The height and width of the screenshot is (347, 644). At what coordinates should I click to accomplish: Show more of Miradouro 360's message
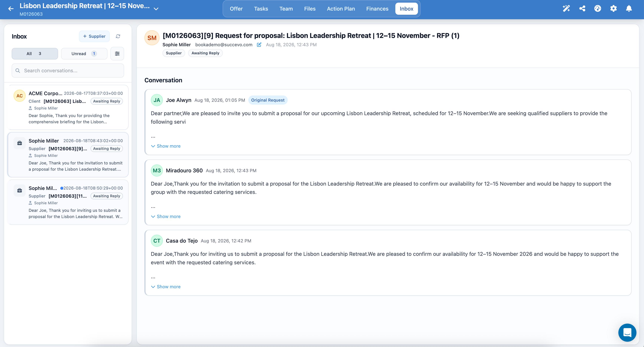pos(166,216)
